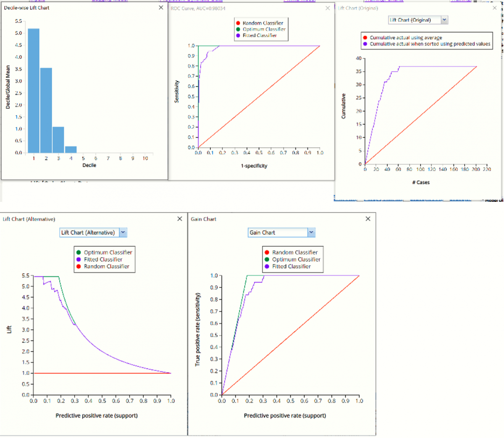This screenshot has height=438, width=504.
Task: Click the decile 3 bar
Action: (58, 140)
